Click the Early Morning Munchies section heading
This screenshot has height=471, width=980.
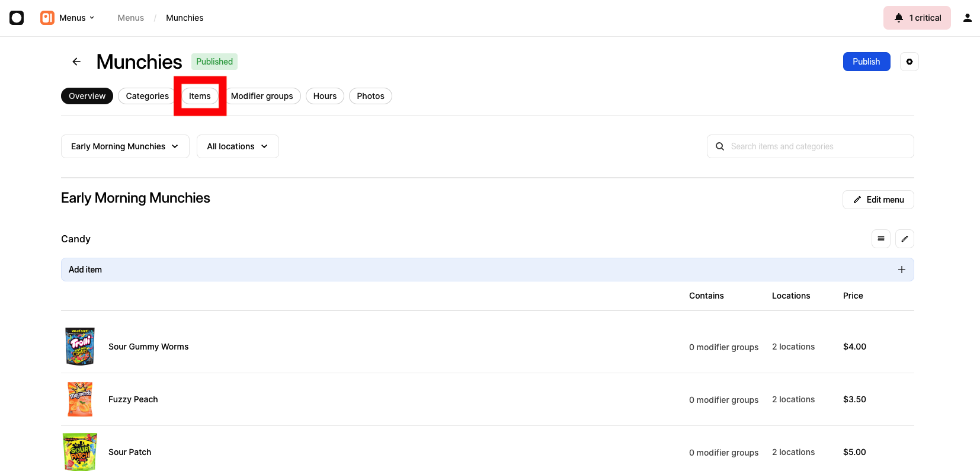click(136, 198)
